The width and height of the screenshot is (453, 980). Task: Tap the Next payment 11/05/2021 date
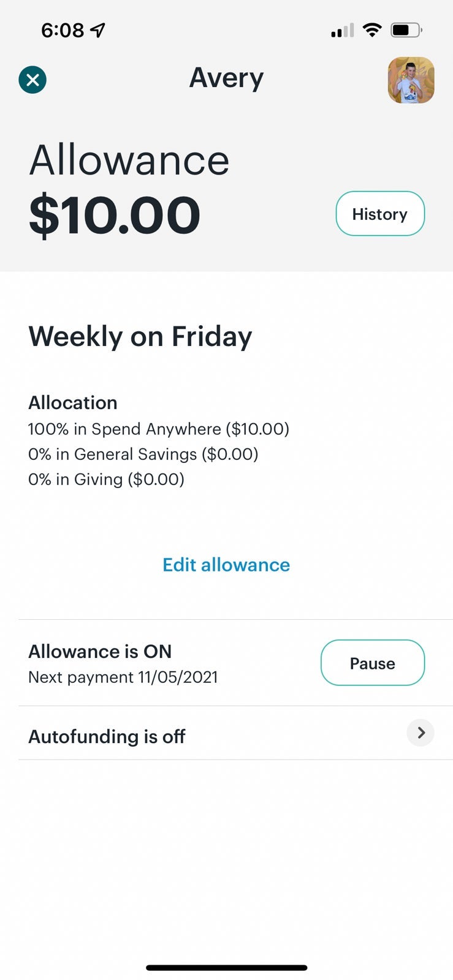coord(123,677)
